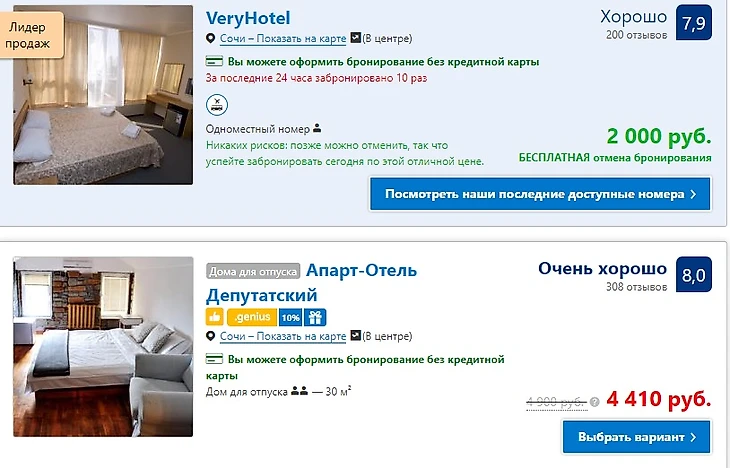Click the map image icon near VeryHotel's В центре
Viewport: 730px width, 468px height.
[x=356, y=38]
